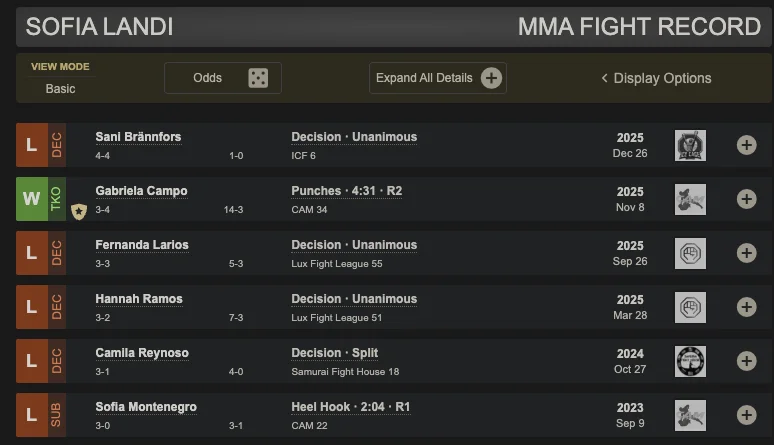
Task: Open Sofia Montenegro fighter profile
Action: [146, 407]
